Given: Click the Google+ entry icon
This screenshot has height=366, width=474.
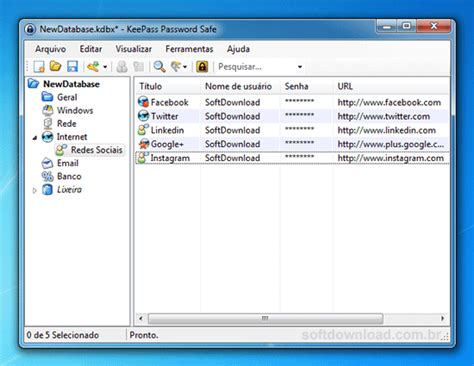Looking at the screenshot, I should (x=143, y=144).
